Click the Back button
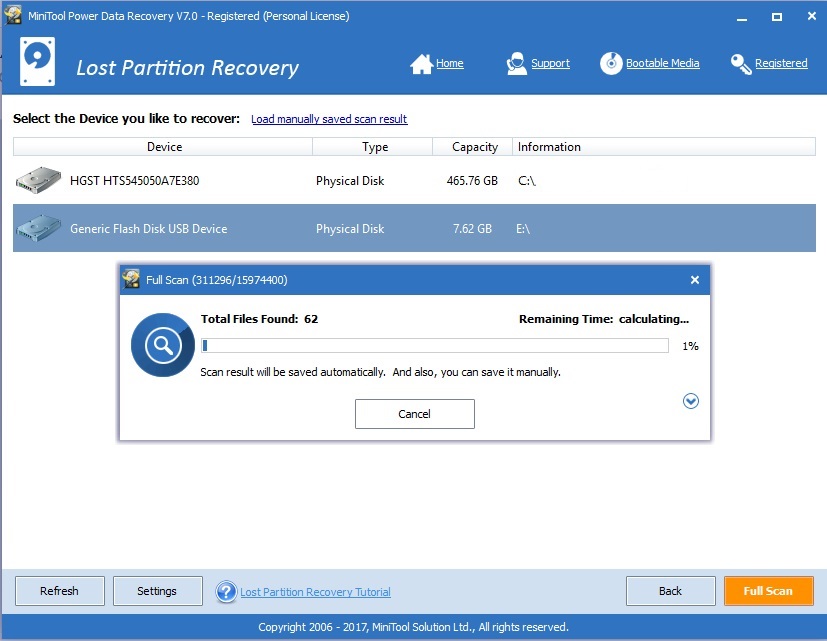 click(670, 590)
